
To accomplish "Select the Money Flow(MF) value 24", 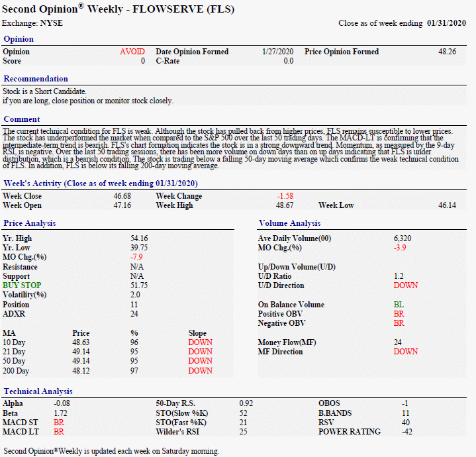I will [x=398, y=342].
